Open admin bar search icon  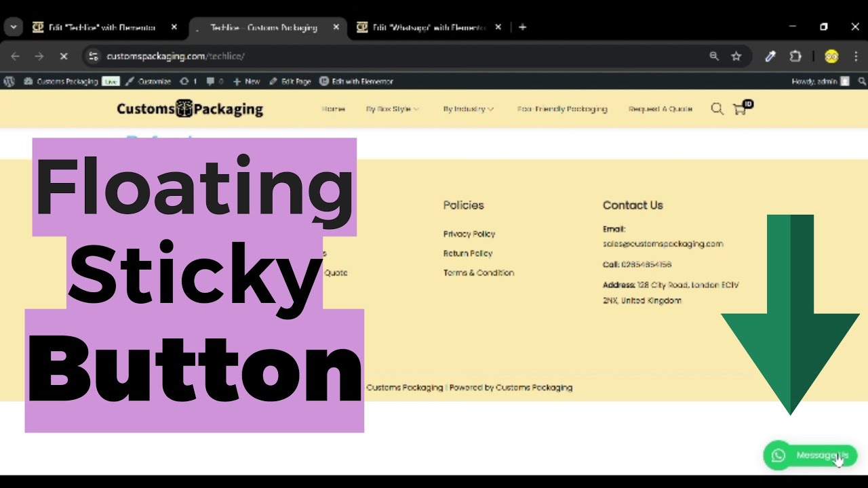coord(862,81)
